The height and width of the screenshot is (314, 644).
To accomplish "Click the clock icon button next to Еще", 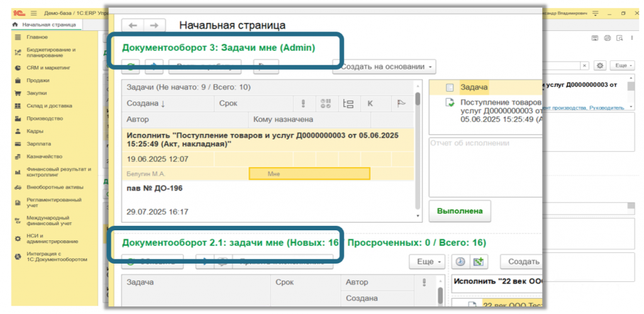I will coord(460,261).
